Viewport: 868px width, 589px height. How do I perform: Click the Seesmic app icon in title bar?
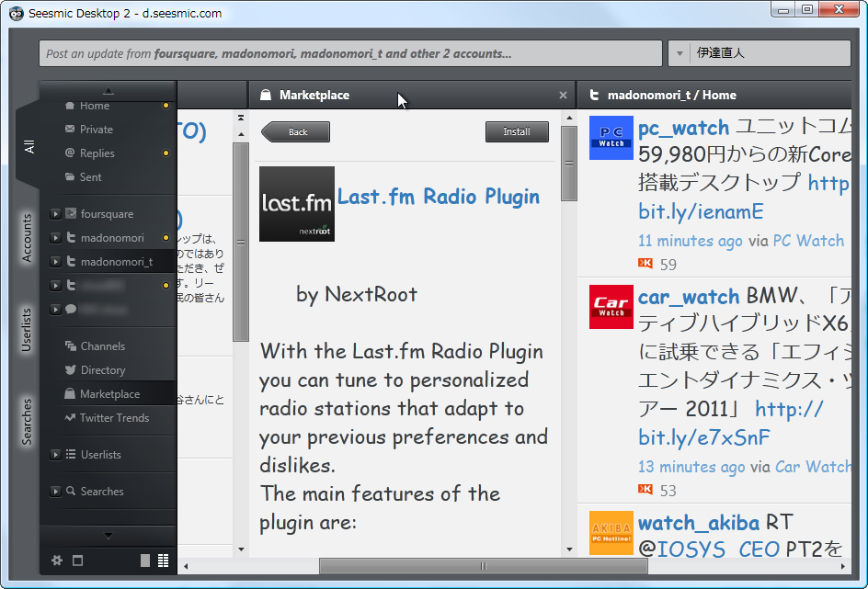click(17, 13)
